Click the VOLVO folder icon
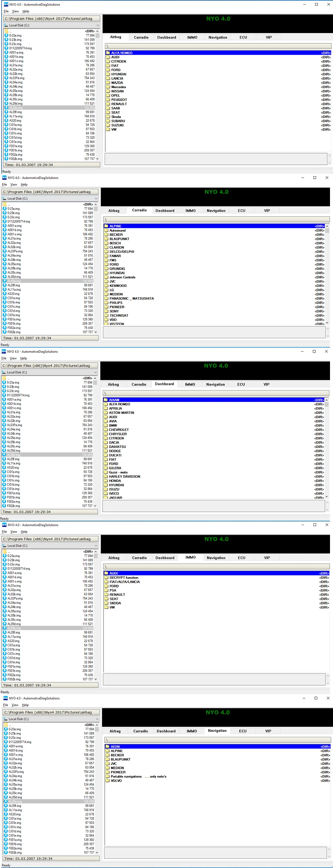 coord(107,781)
